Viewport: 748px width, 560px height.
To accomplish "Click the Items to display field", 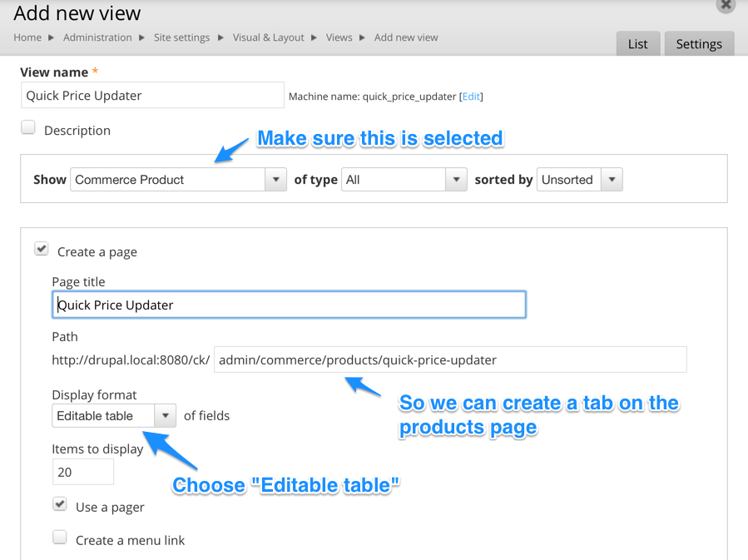I will 82,472.
